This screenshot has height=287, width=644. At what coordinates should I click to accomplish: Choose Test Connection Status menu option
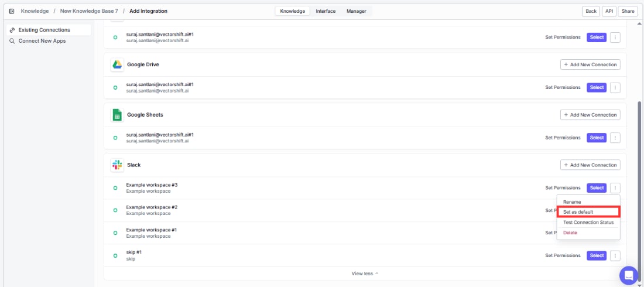[588, 223]
